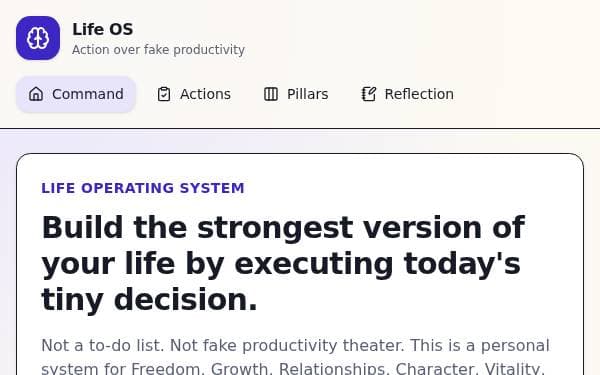Click the word "Vitality" in the description
The height and width of the screenshot is (375, 600).
coord(514,368)
